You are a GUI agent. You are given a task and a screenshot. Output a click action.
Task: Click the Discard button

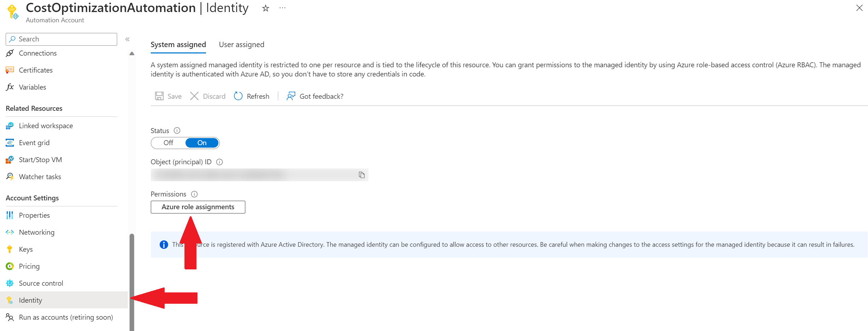[208, 96]
